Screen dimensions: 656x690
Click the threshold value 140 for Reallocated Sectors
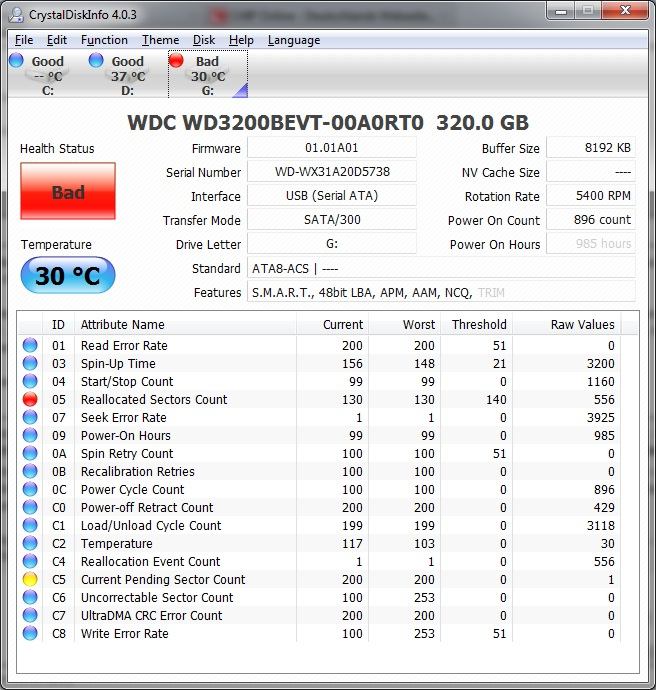point(496,399)
